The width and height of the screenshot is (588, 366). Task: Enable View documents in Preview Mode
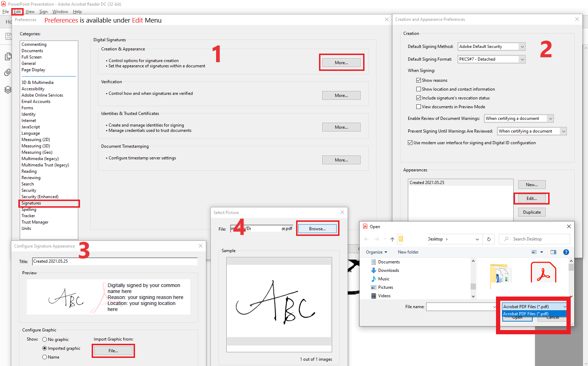click(x=418, y=106)
